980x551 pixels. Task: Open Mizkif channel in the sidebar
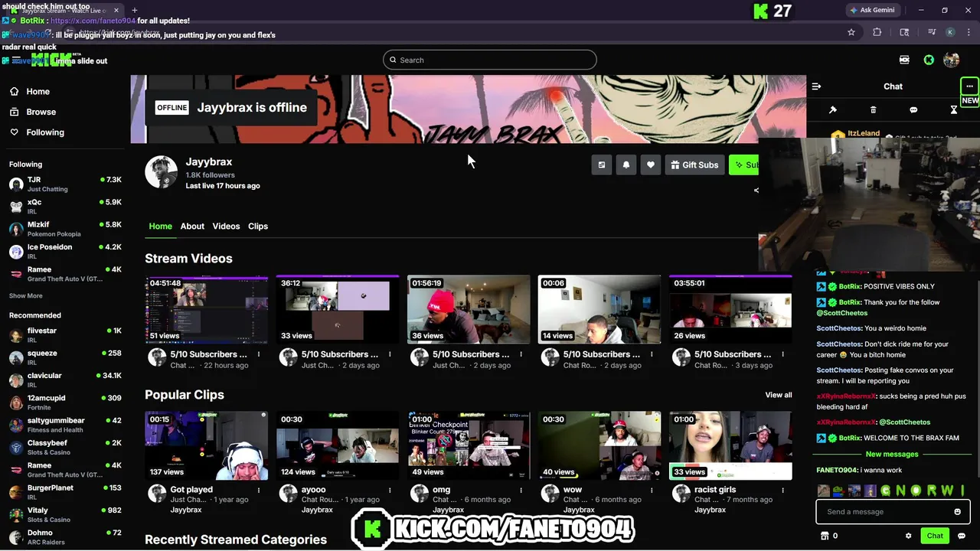(65, 229)
